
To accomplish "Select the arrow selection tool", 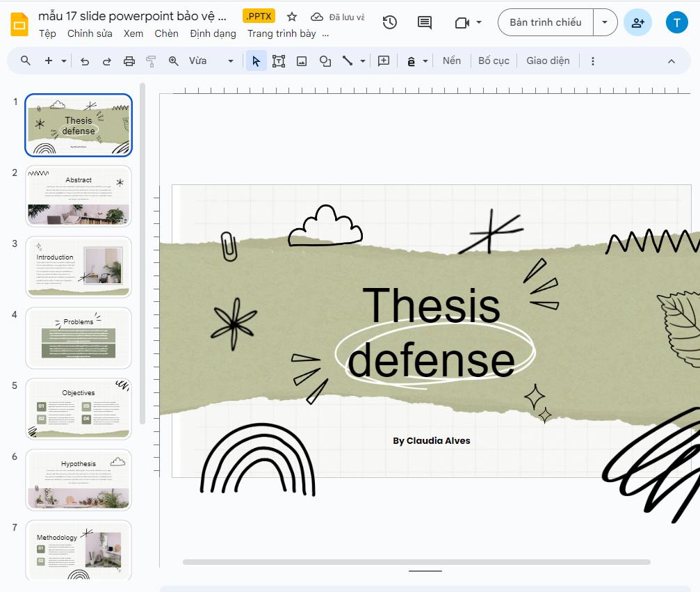I will coord(256,61).
